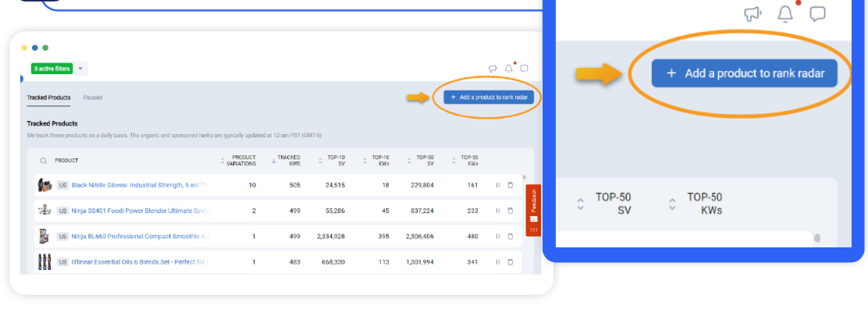The image size is (868, 309).
Task: Click the 483 tracked keywords value
Action: (295, 262)
